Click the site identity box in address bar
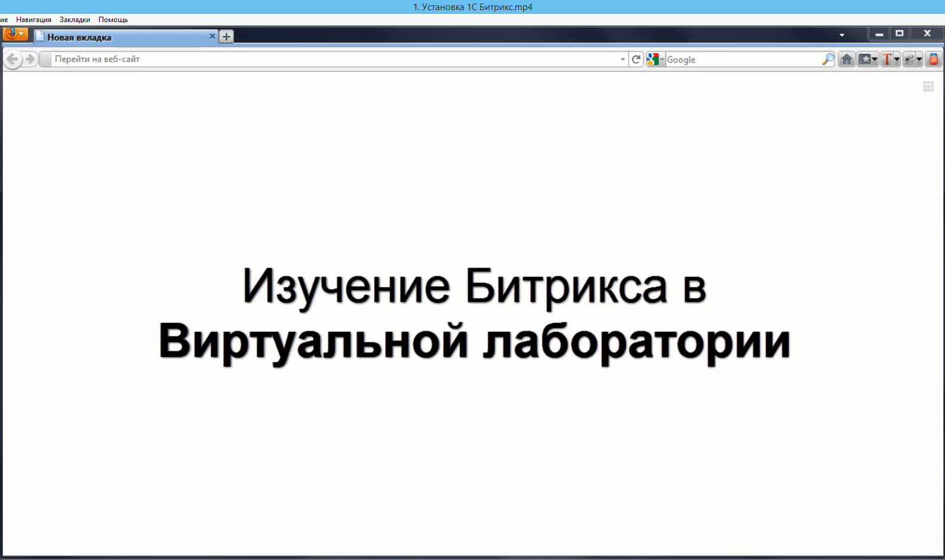Viewport: 945px width, 560px height. click(45, 59)
